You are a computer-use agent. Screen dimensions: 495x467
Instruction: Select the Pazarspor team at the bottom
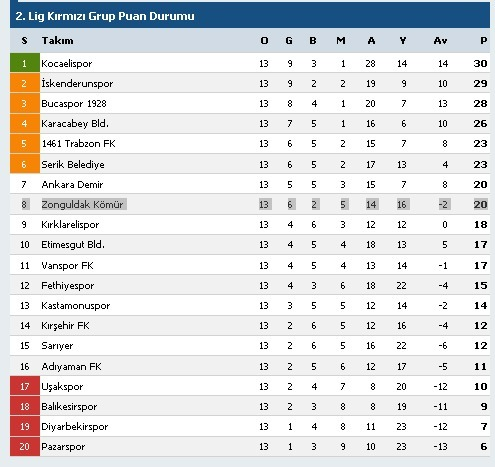click(x=63, y=447)
